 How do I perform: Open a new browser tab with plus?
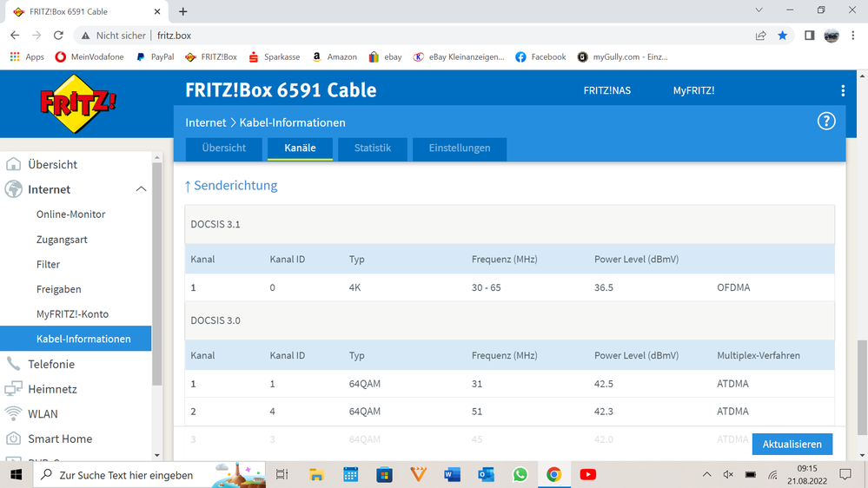[x=183, y=11]
